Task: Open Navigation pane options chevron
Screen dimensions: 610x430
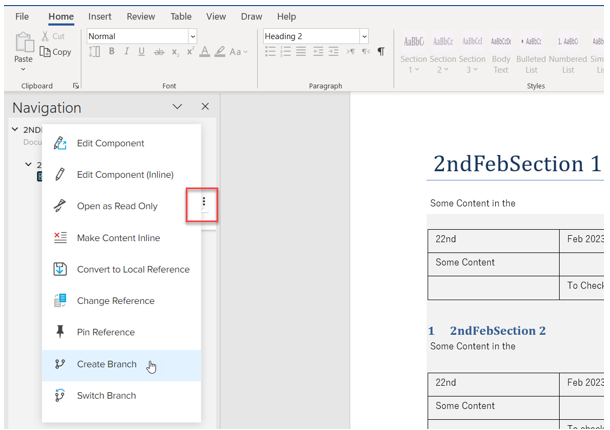Action: coord(177,107)
